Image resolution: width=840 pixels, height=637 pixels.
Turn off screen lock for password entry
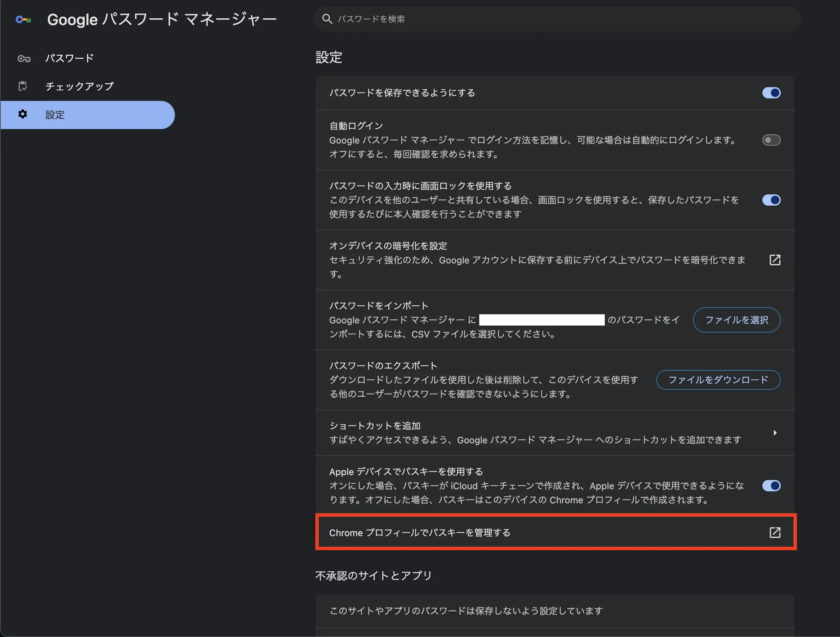point(771,200)
